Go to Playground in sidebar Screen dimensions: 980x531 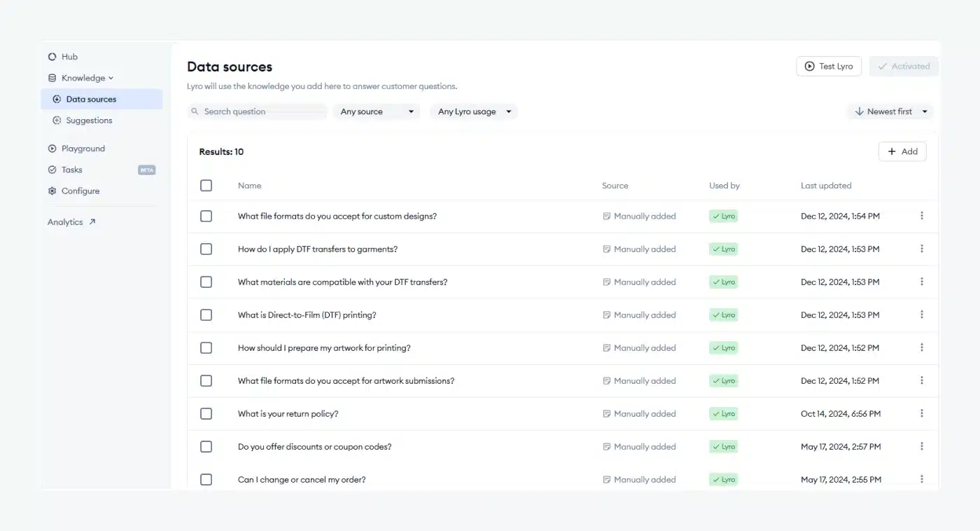[83, 149]
